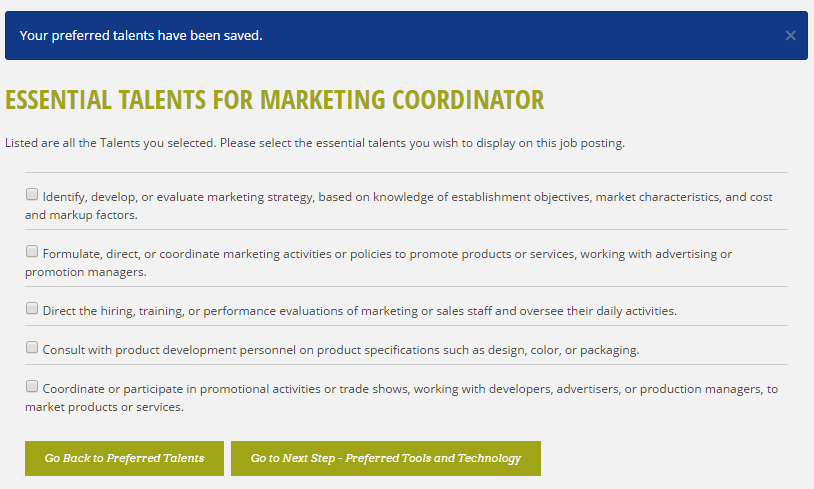Viewport: 814px width, 489px height.
Task: Click the 'Consult with product development personnel' label text
Action: pos(341,350)
